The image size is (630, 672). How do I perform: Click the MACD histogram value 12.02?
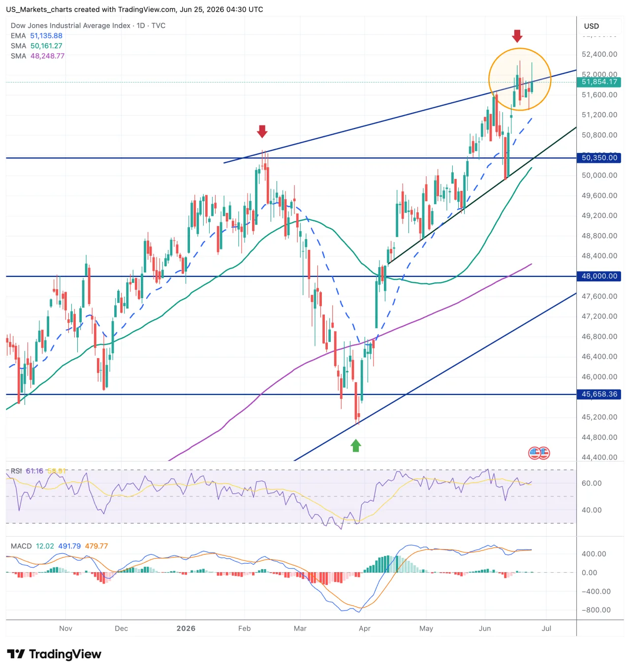click(45, 546)
